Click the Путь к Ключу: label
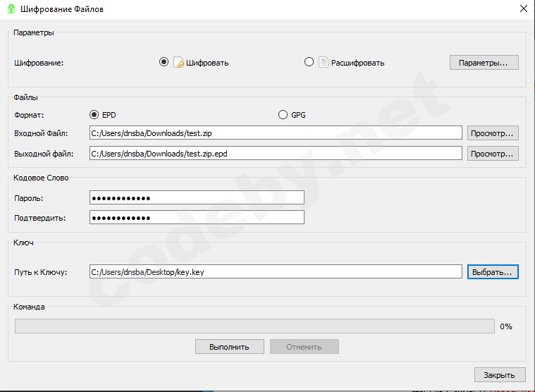Screen dimensions: 535x392 click(41, 272)
